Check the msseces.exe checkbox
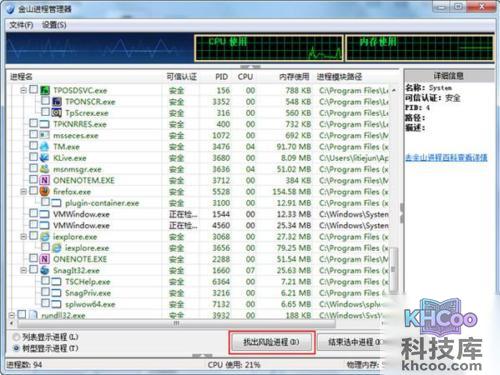 (x=34, y=134)
